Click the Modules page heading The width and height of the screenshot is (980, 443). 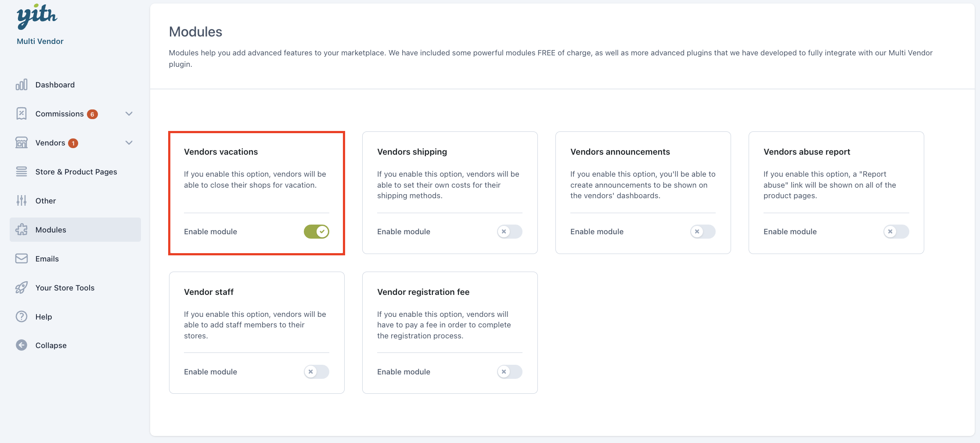click(195, 32)
